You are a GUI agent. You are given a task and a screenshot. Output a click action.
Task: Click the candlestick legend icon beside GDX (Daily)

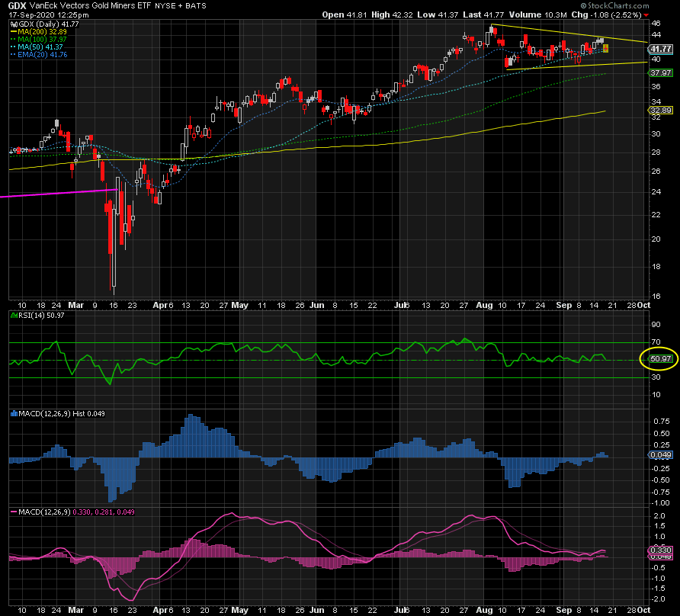point(14,24)
